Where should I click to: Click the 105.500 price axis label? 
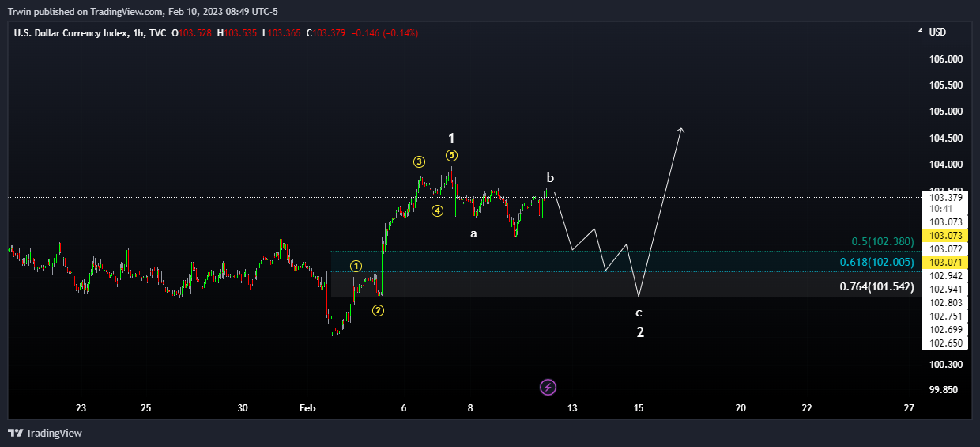tap(946, 85)
